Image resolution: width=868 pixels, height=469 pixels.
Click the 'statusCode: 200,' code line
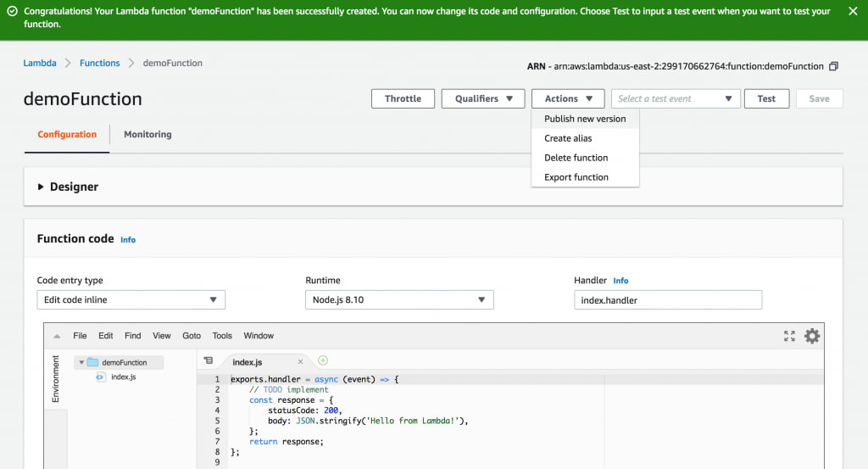305,410
